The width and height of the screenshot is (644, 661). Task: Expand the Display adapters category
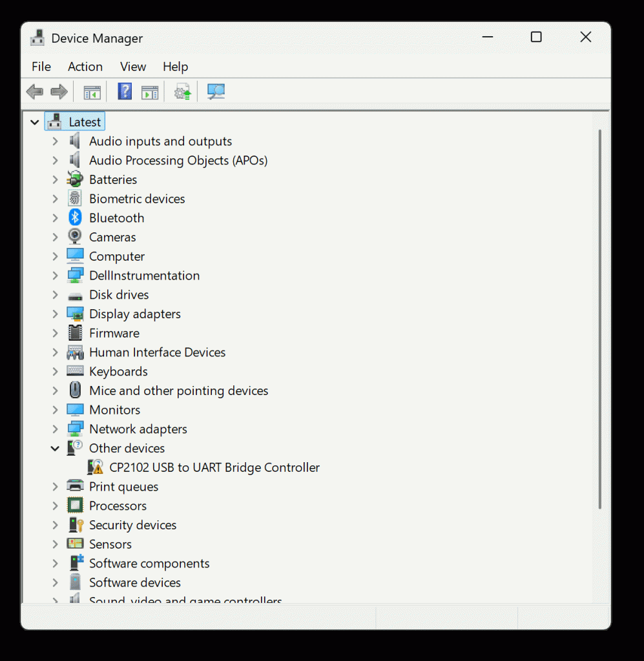coord(56,314)
